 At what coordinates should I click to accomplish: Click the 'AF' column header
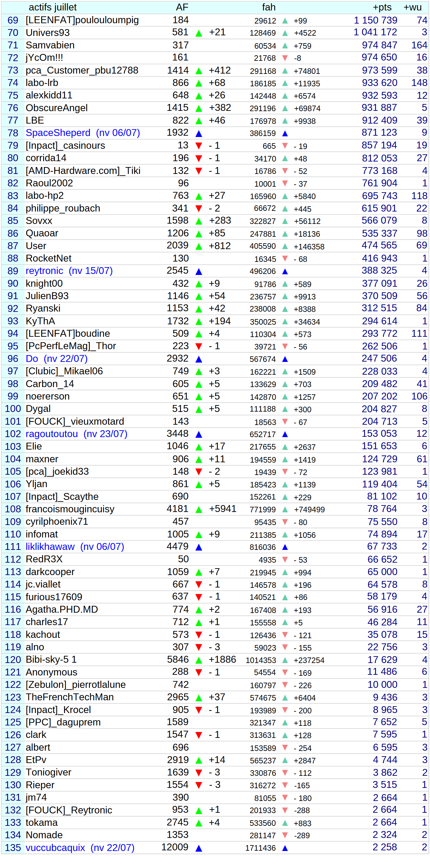[182, 8]
